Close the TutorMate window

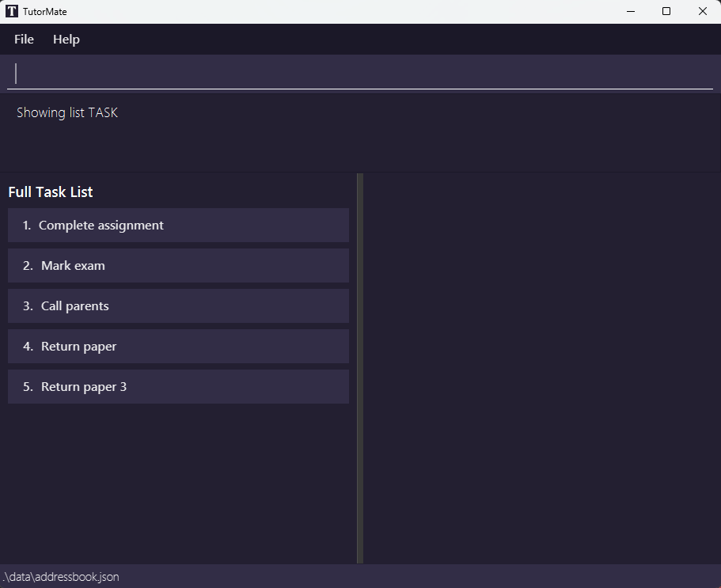703,12
